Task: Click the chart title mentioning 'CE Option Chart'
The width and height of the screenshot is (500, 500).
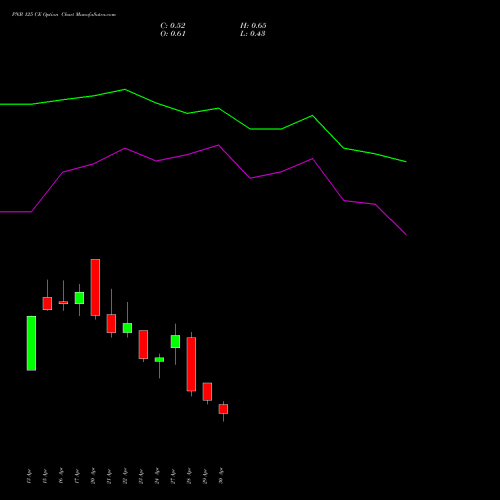Action: 64,15
